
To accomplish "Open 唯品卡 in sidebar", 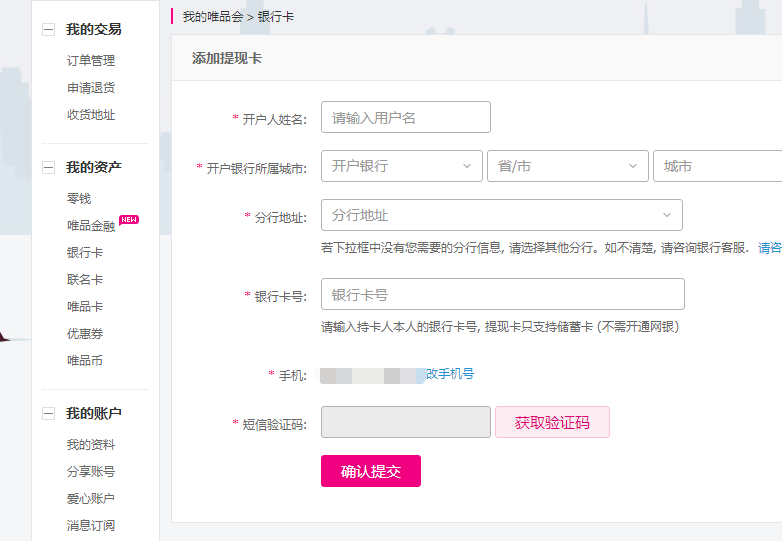I will click(x=85, y=306).
